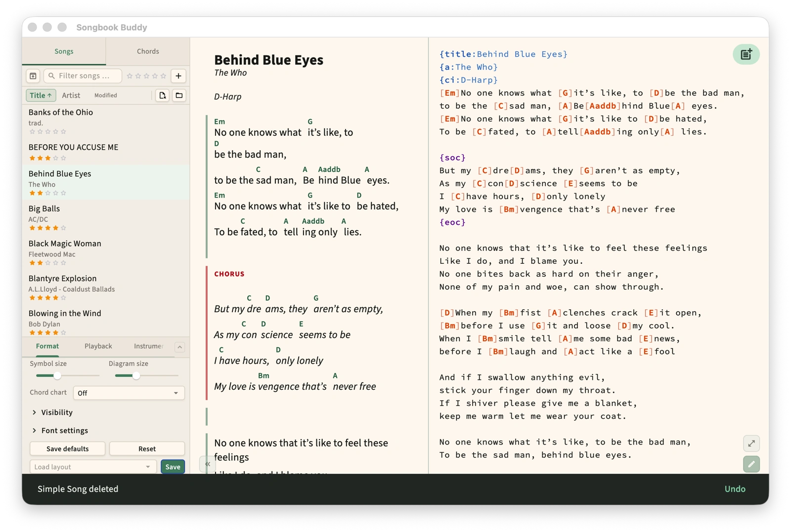
Task: Rate BEFORE YOU ACCUSE ME four stars
Action: (x=55, y=158)
